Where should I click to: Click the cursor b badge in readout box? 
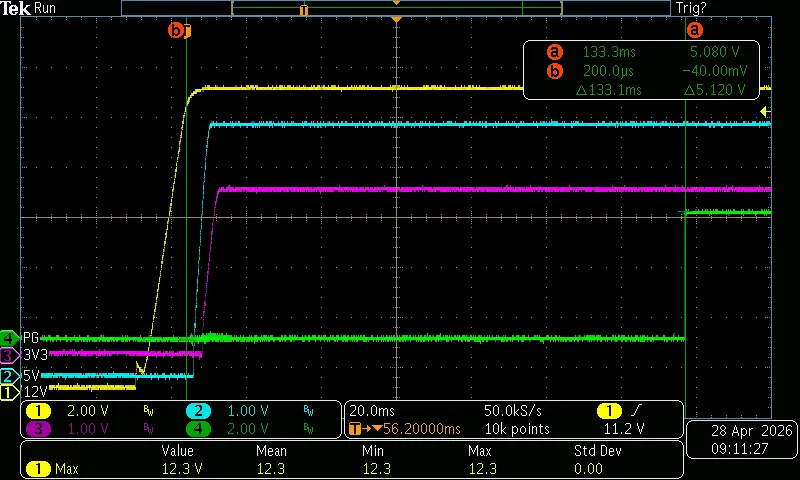pos(555,71)
